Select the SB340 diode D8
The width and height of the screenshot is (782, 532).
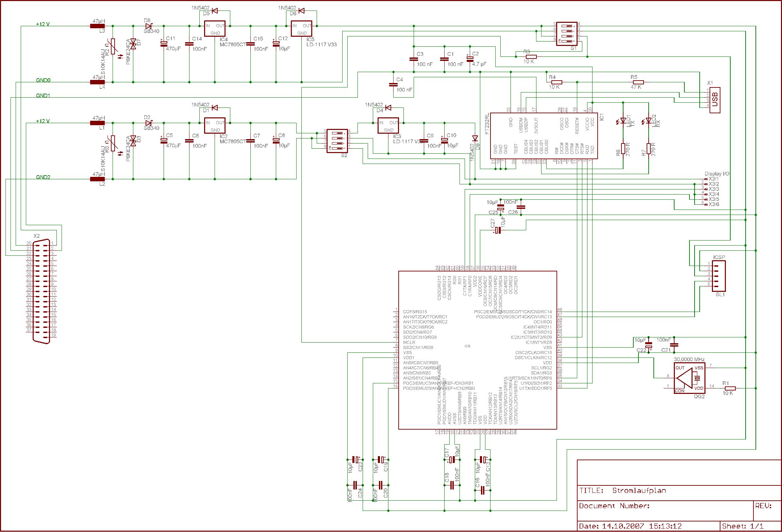148,26
